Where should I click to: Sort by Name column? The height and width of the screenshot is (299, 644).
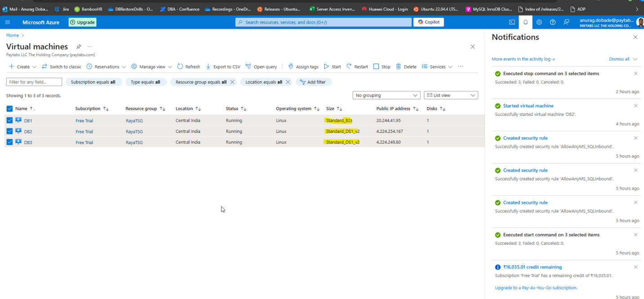[25, 109]
